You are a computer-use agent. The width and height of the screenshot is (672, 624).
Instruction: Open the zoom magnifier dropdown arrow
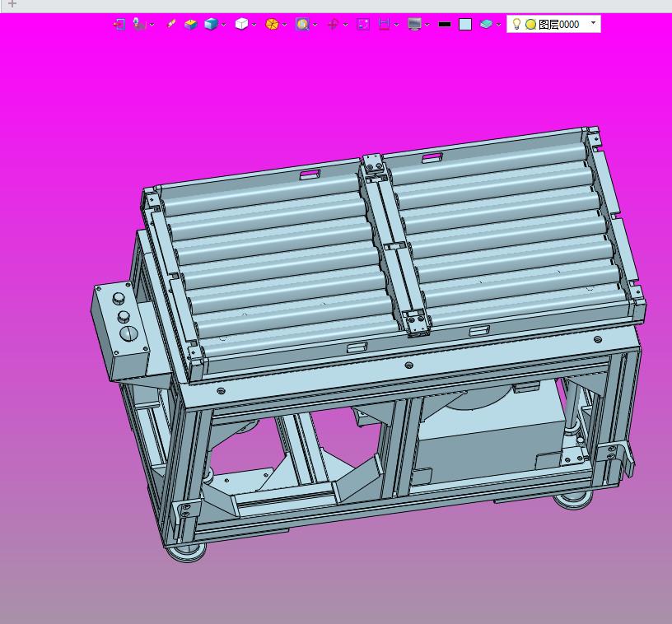[x=315, y=25]
